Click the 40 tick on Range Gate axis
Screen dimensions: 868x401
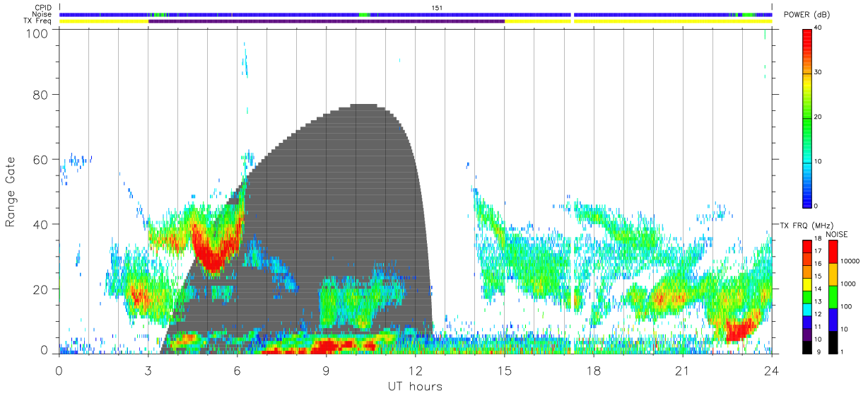(42, 224)
